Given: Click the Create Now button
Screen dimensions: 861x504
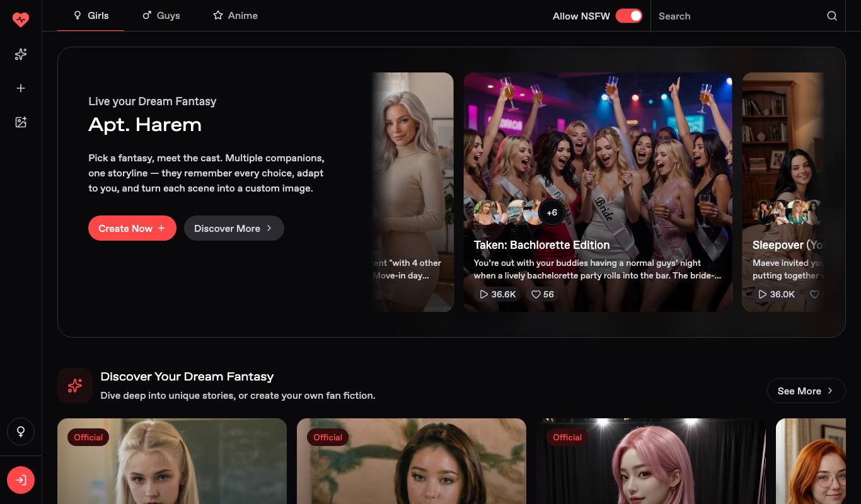Looking at the screenshot, I should click(x=132, y=228).
